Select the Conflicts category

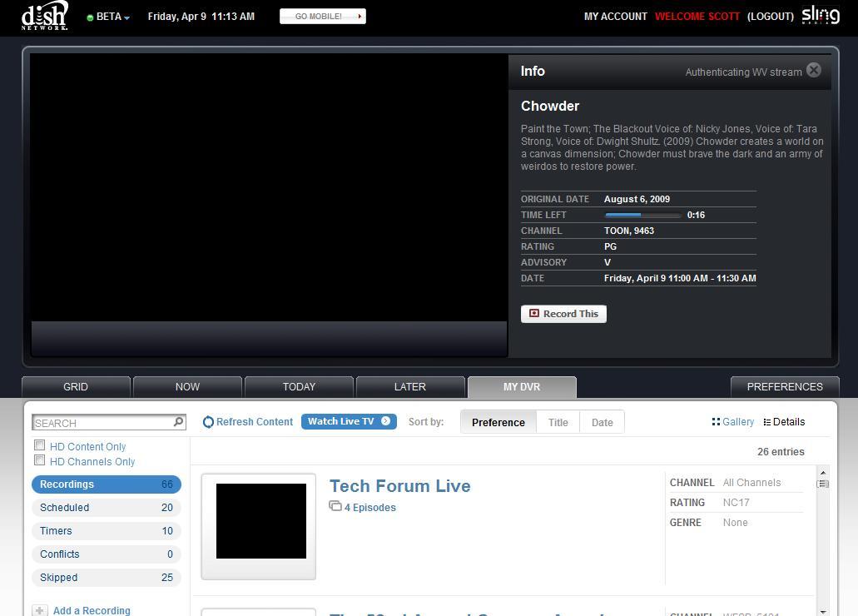(x=107, y=554)
